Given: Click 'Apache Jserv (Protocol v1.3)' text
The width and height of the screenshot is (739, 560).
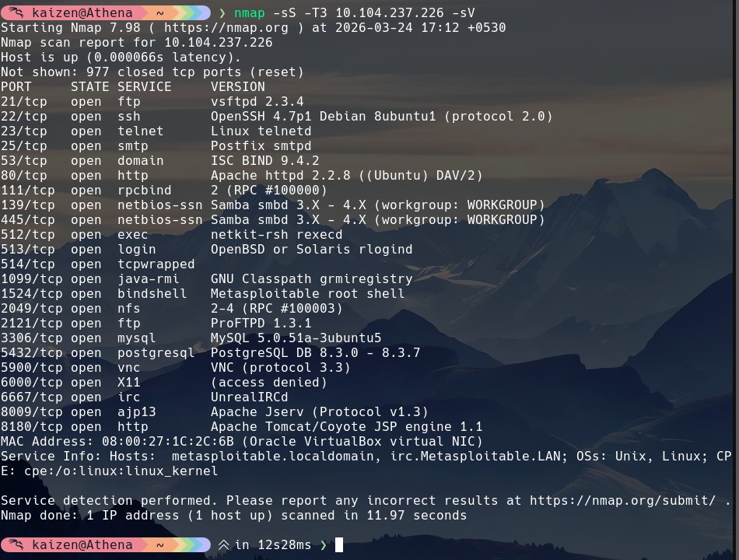Looking at the screenshot, I should (319, 411).
